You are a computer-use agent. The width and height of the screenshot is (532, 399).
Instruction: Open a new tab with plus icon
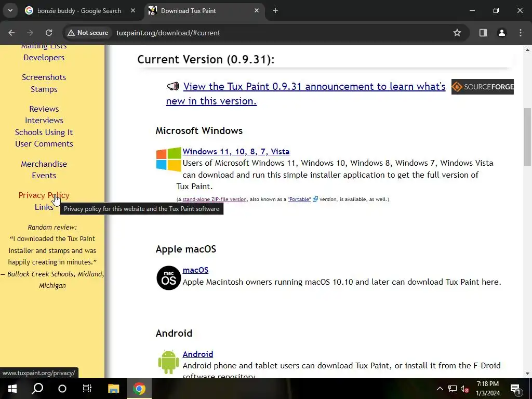[x=275, y=10]
